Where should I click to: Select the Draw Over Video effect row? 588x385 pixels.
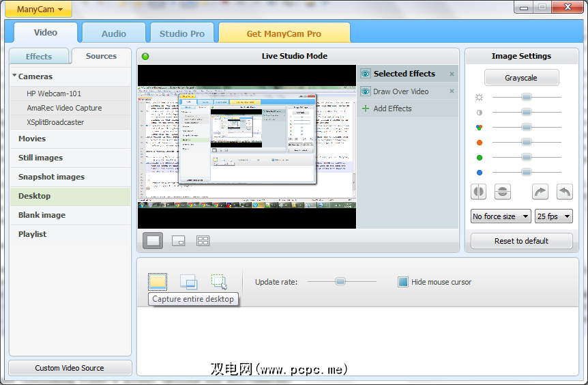[408, 91]
